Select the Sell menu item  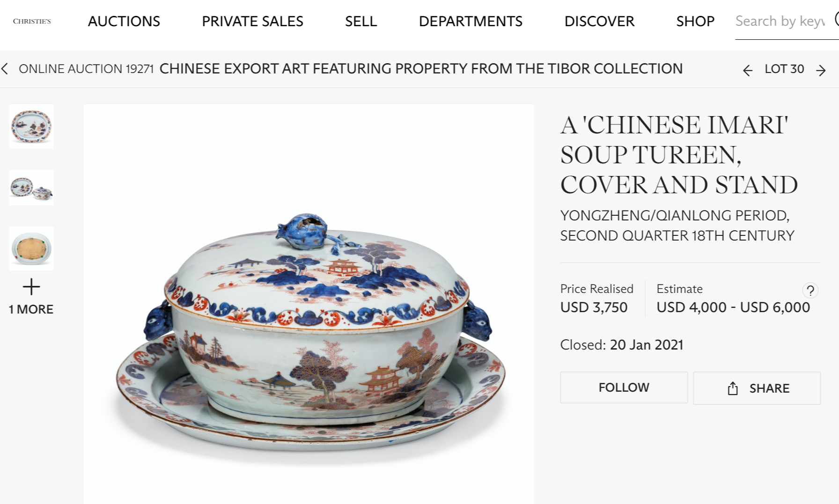click(x=361, y=22)
